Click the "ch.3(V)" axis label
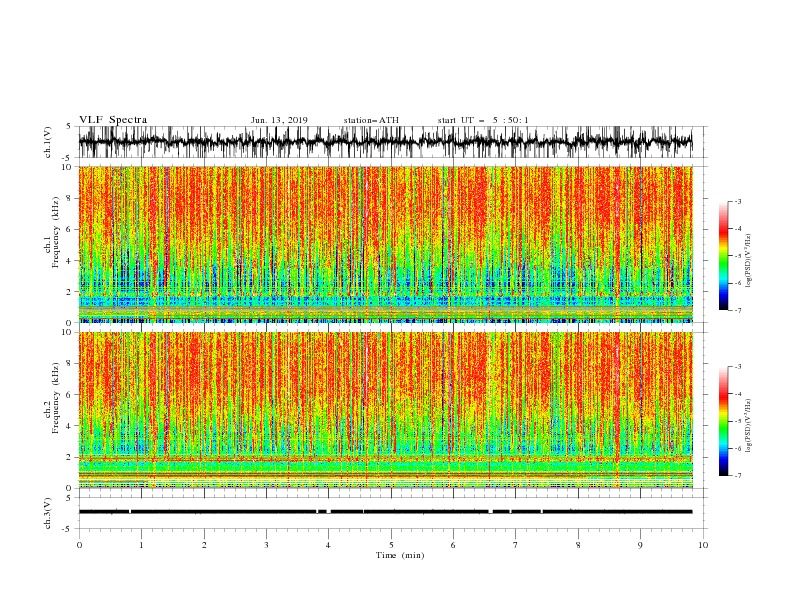The height and width of the screenshot is (612, 792). (48, 513)
